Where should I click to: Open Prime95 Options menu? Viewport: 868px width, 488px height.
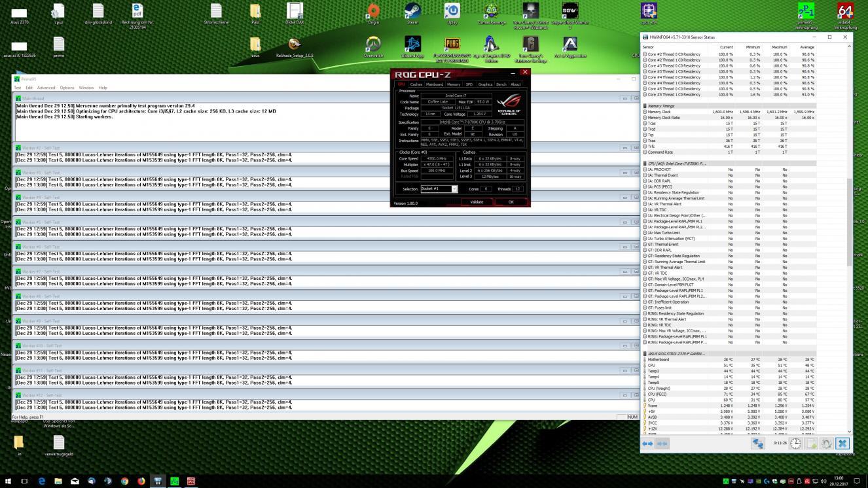point(67,88)
